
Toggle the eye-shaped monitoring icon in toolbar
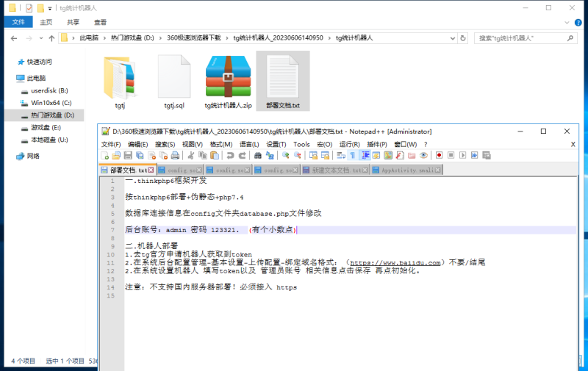[x=423, y=156]
